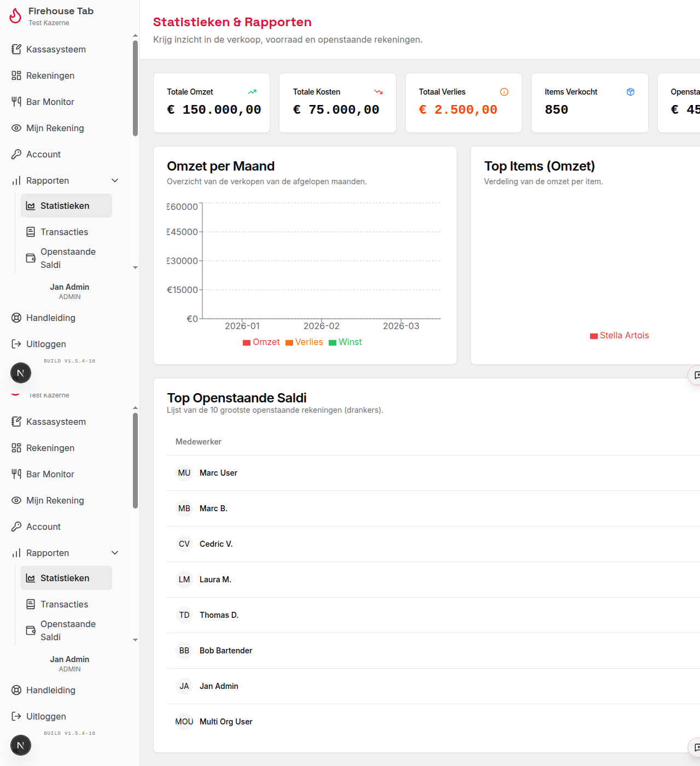
Task: Click the N avatar below upper BUILD label
Action: click(21, 373)
